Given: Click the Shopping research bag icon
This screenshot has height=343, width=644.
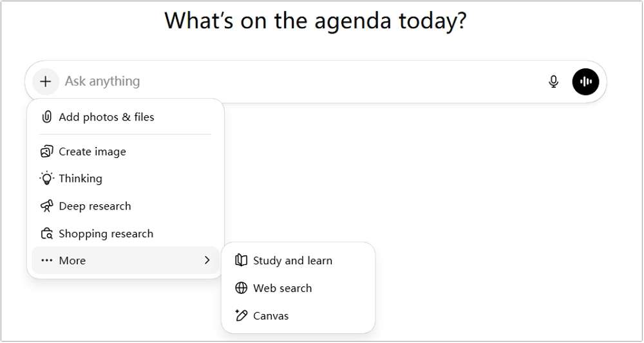Looking at the screenshot, I should pyautogui.click(x=46, y=234).
